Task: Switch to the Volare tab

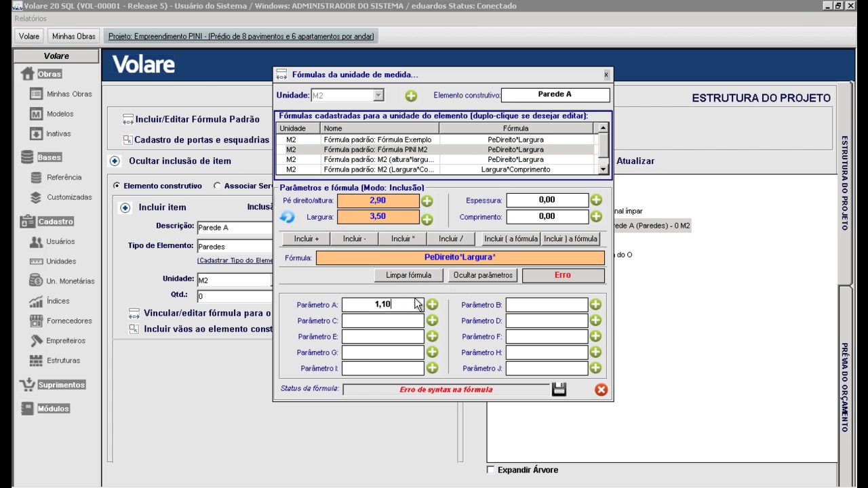Action: point(29,36)
